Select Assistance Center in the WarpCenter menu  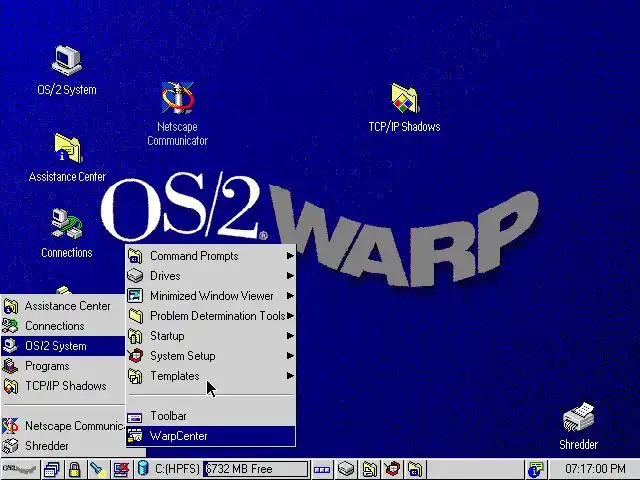coord(63,306)
